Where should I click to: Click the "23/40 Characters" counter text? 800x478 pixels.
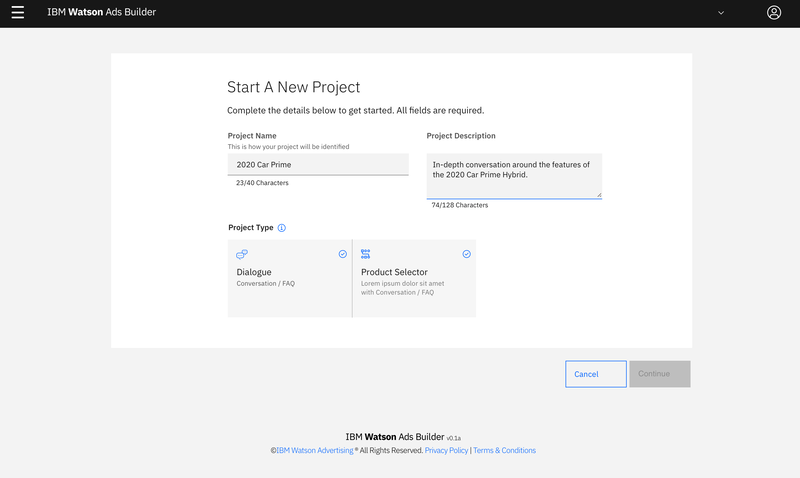pyautogui.click(x=262, y=183)
